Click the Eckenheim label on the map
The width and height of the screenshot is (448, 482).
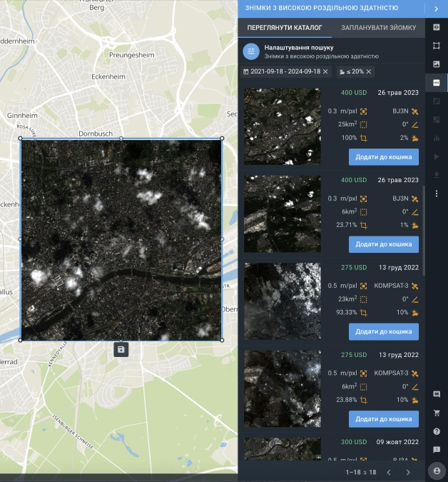click(x=108, y=76)
